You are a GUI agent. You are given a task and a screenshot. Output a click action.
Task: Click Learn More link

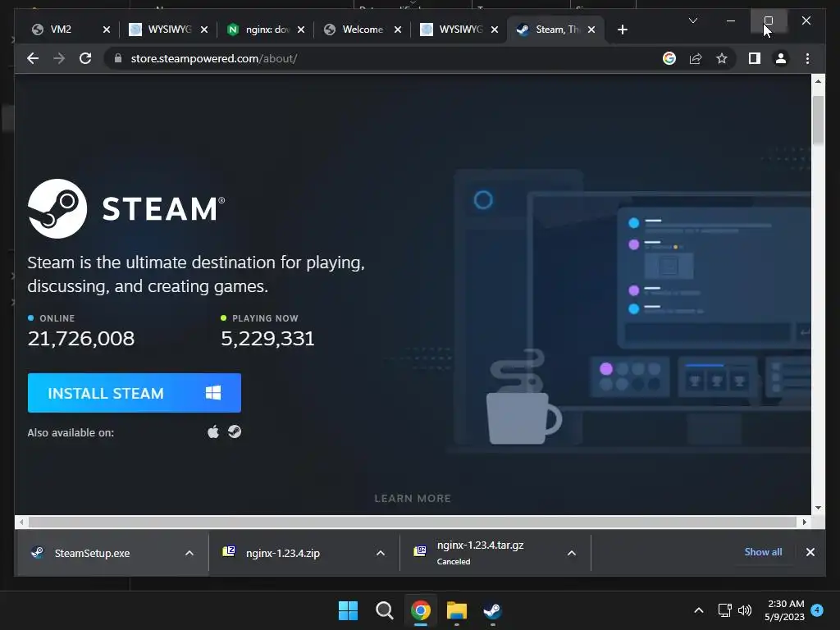(x=413, y=498)
